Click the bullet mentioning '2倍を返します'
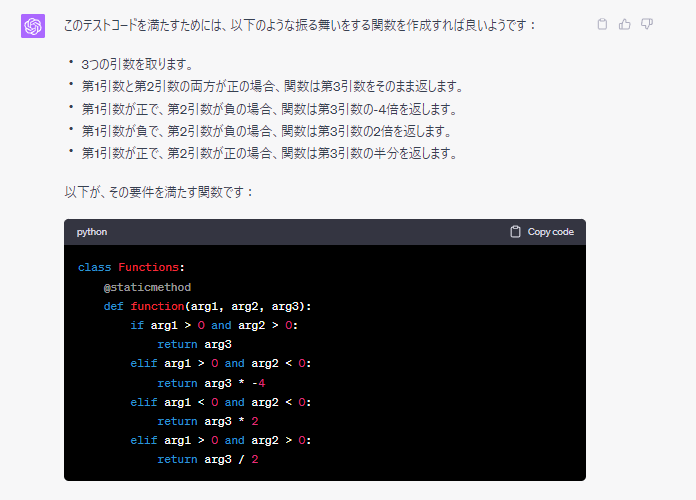 (x=266, y=131)
